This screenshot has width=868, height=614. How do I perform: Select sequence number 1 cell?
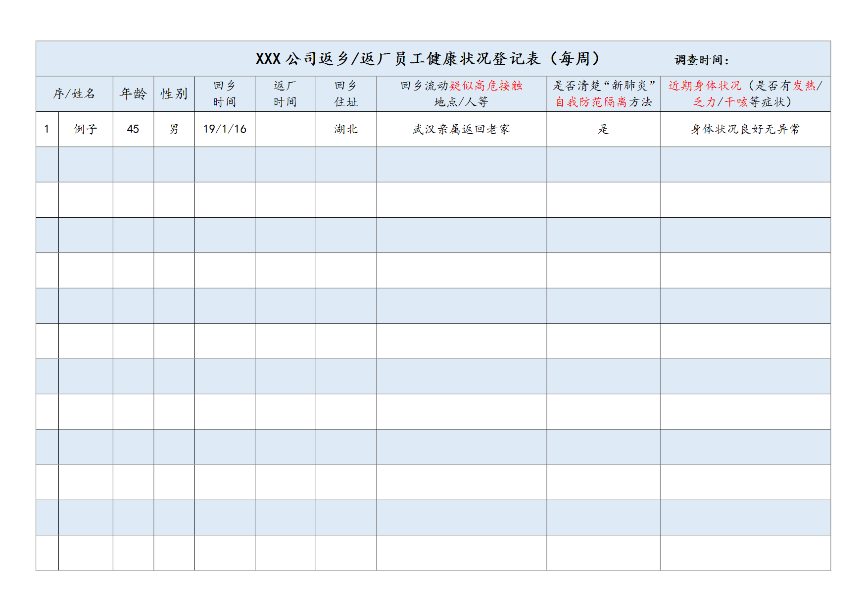47,129
